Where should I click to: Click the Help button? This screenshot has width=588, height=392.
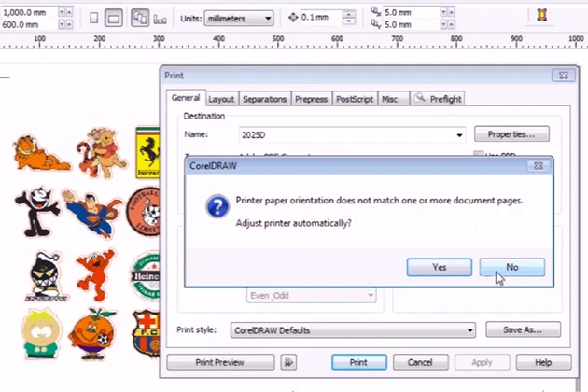(543, 362)
